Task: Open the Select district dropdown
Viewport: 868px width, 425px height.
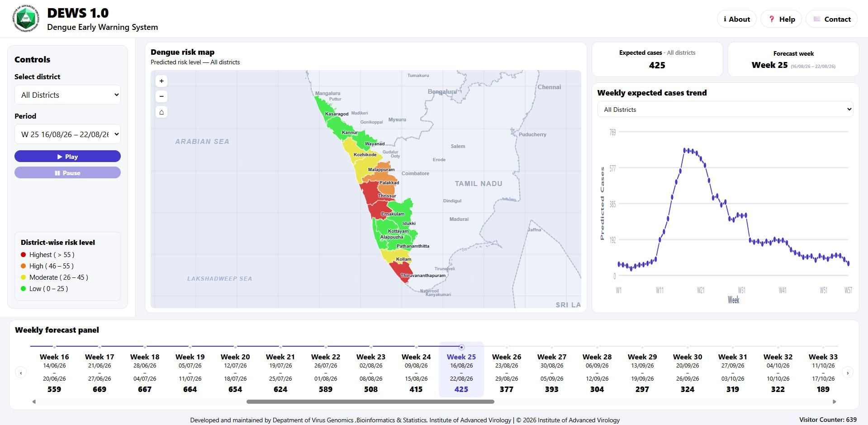Action: pos(67,95)
